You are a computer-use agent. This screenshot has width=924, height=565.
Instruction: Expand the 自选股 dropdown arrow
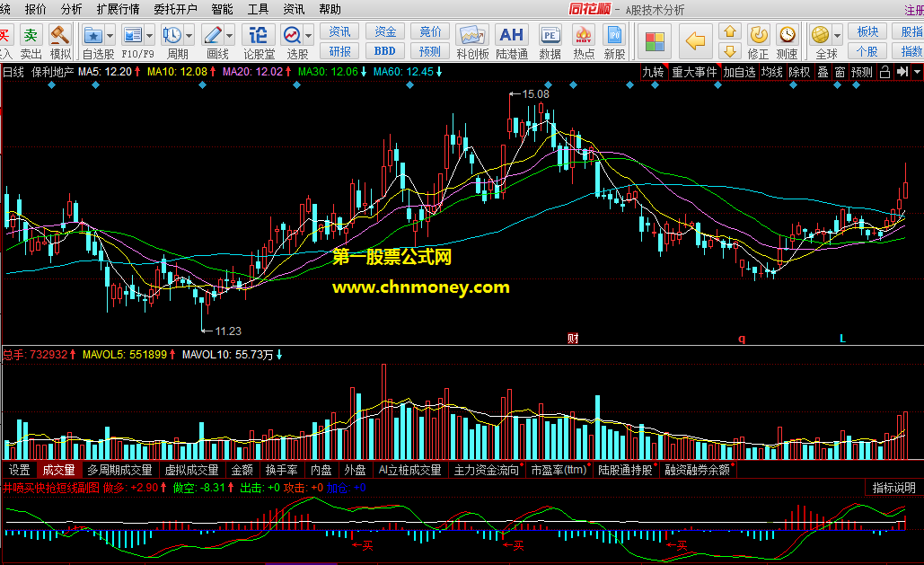pos(110,36)
